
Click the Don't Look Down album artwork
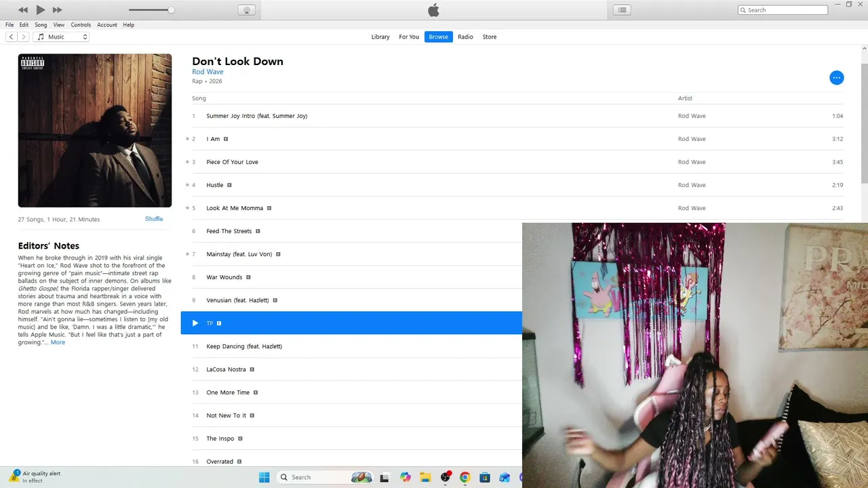click(x=95, y=131)
